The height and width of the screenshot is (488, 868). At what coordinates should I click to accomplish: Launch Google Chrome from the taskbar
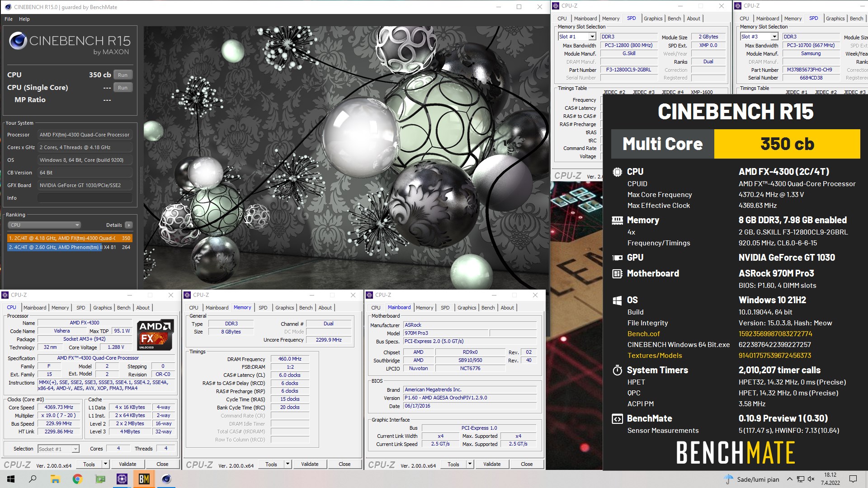[x=77, y=479]
